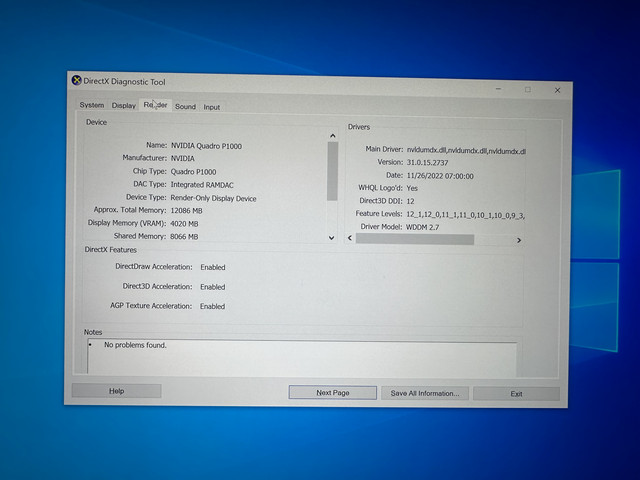Click Device list scroll down arrow
This screenshot has height=480, width=640.
pos(332,238)
